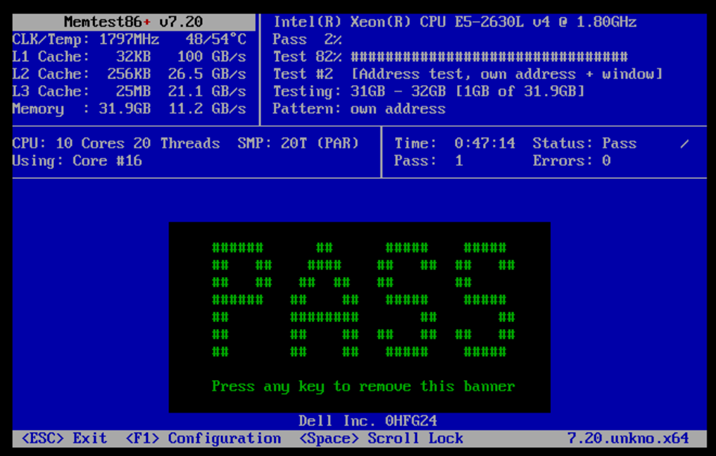Screen dimensions: 716x456
Task: Click the 48/54°C temperature value
Action: coord(216,39)
